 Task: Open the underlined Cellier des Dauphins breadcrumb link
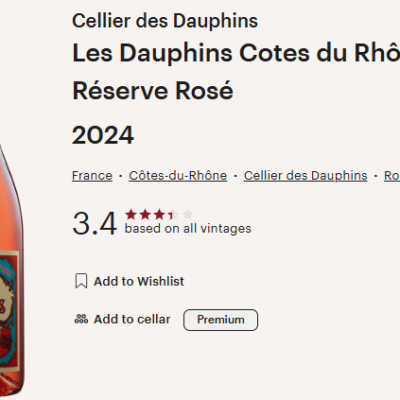305,176
